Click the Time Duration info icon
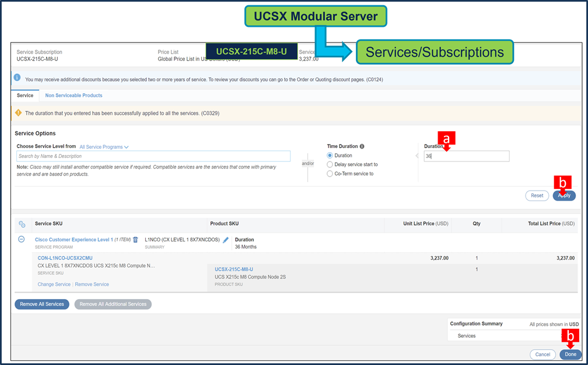588x365 pixels. click(362, 146)
